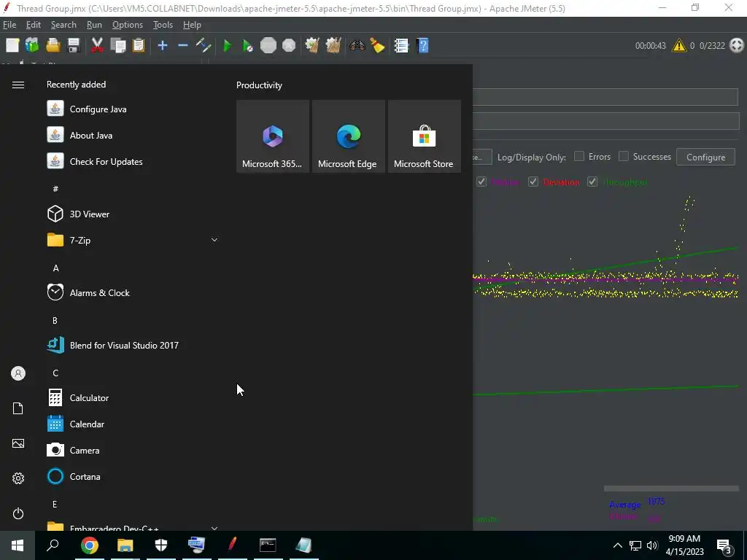
Task: Cut selection with scissors icon
Action: 97,46
